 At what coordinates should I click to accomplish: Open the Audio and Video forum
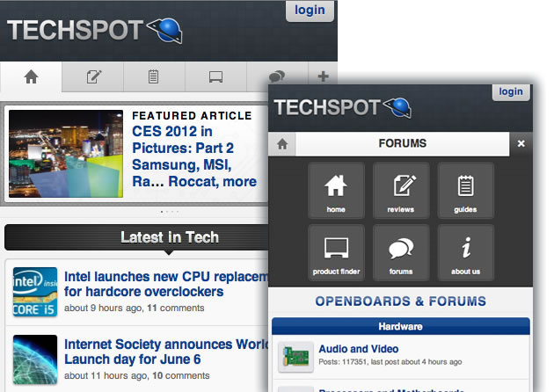[x=359, y=349]
